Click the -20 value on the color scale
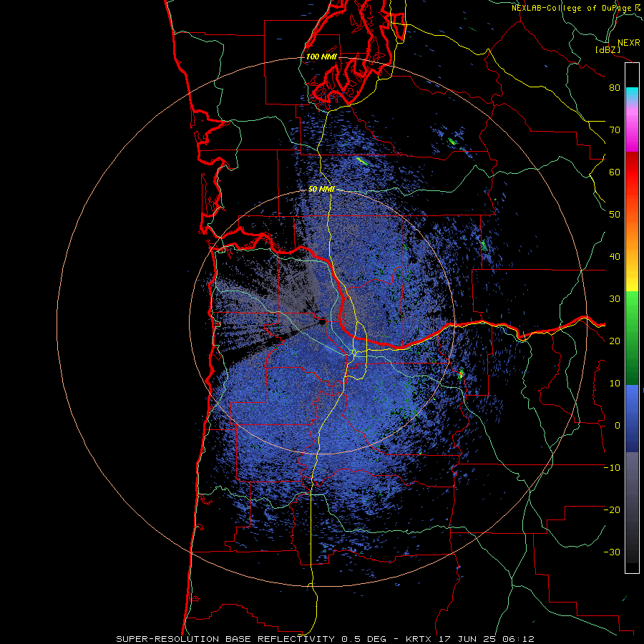 click(612, 509)
